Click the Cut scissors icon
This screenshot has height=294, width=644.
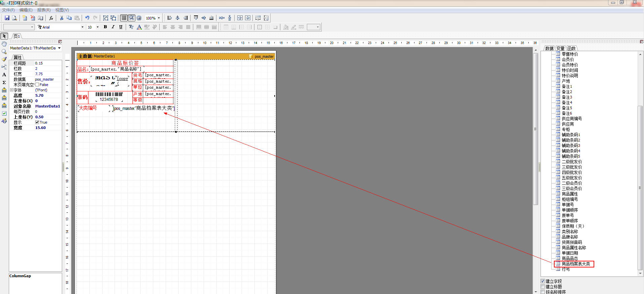pyautogui.click(x=62, y=18)
